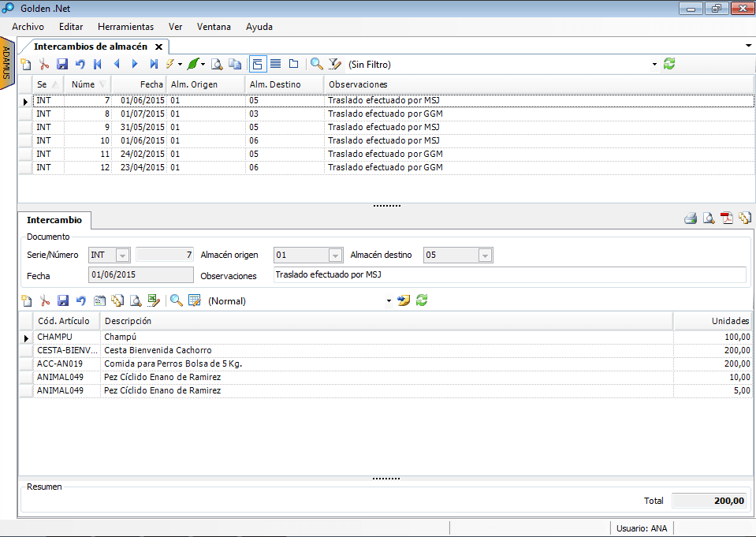The width and height of the screenshot is (756, 537).
Task: Export the document with the PDF icon
Action: 727,219
